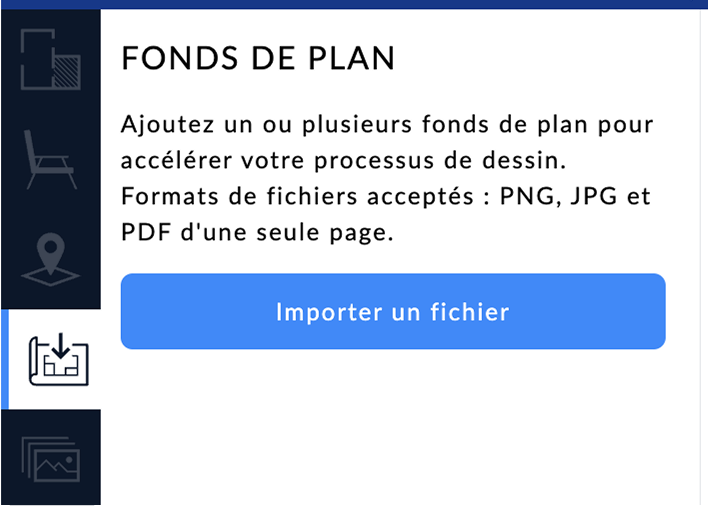This screenshot has height=506, width=708.
Task: Select the import floor plan background icon
Action: point(58,359)
